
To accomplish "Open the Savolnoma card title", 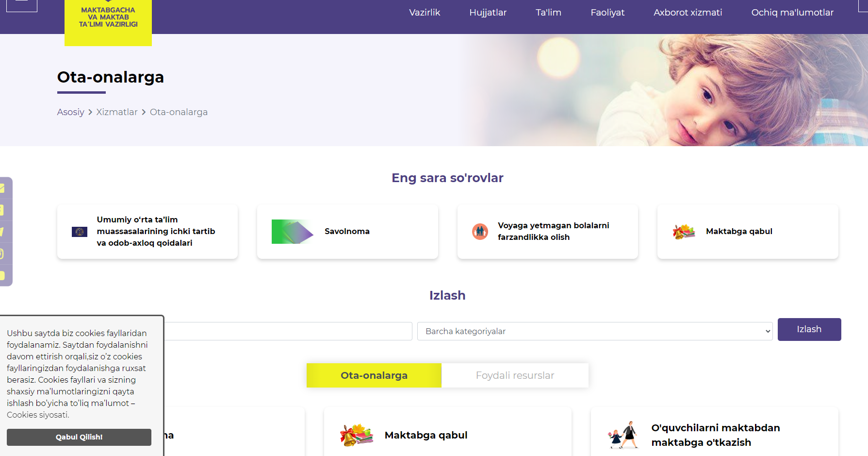I will click(x=347, y=232).
